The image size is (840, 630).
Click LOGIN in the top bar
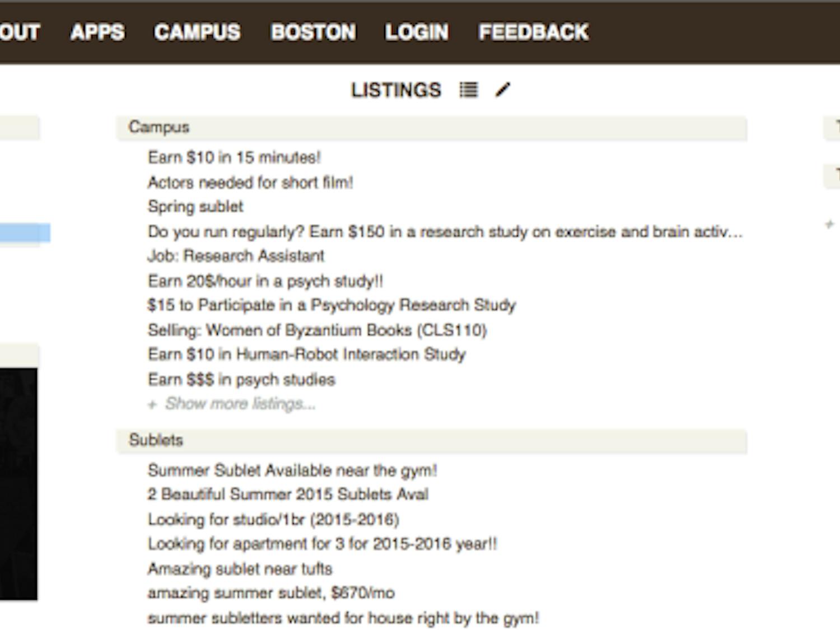(416, 32)
